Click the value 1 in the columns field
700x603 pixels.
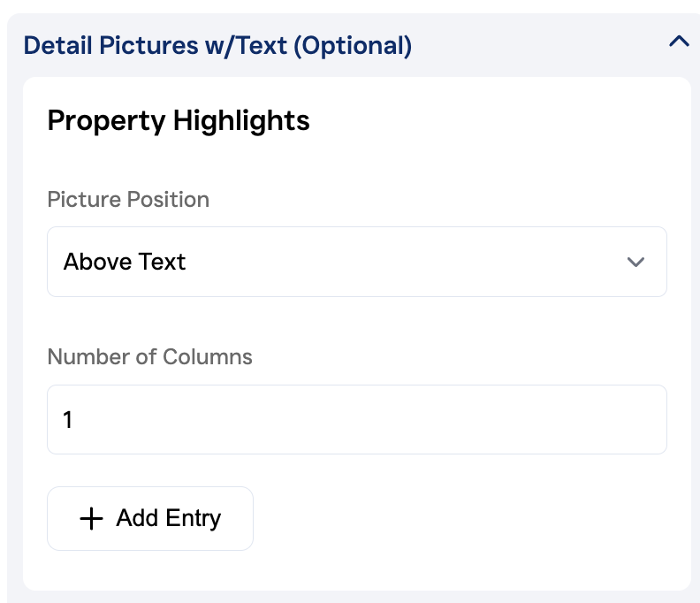point(68,420)
